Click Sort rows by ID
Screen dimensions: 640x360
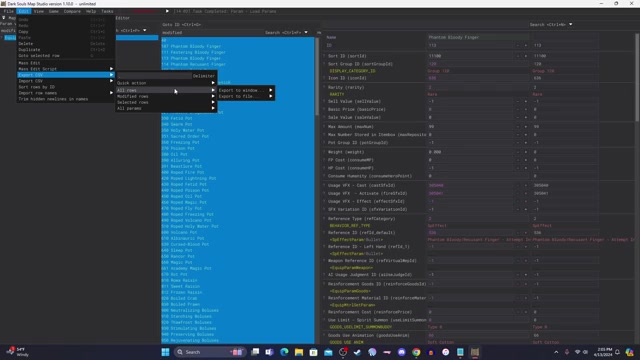pyautogui.click(x=36, y=87)
